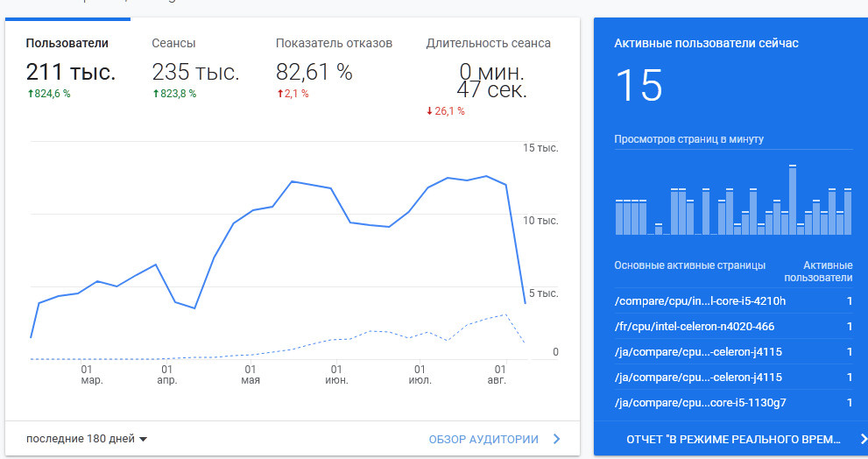868x459 pixels.
Task: Click the arrow next to ОБЗОР АУДИТОРИИ
Action: tap(557, 439)
